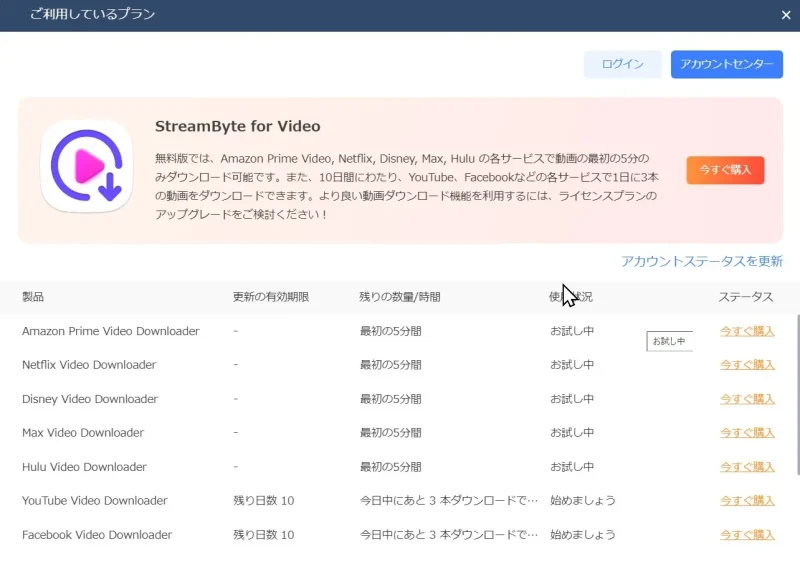The image size is (800, 565).
Task: Click 今すぐ購入 for Netflix Video Downloader
Action: click(747, 365)
